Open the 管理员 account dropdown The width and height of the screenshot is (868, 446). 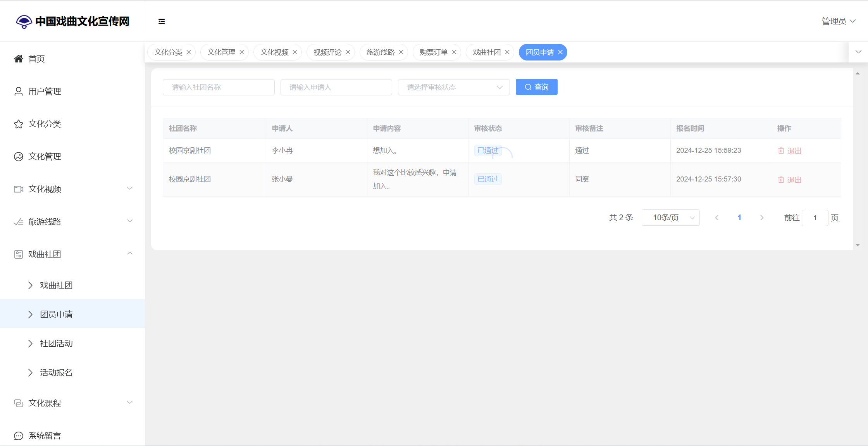(x=838, y=21)
